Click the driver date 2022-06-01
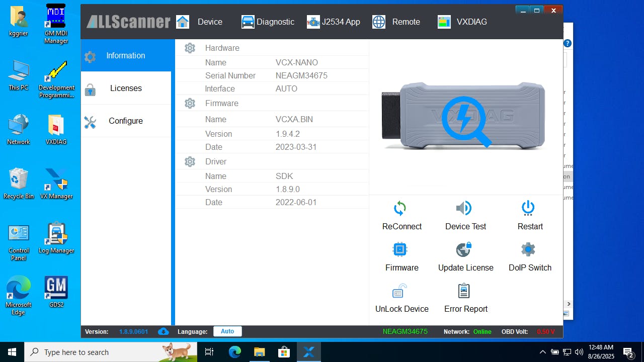Screen dimensions: 644x362 click(296, 202)
